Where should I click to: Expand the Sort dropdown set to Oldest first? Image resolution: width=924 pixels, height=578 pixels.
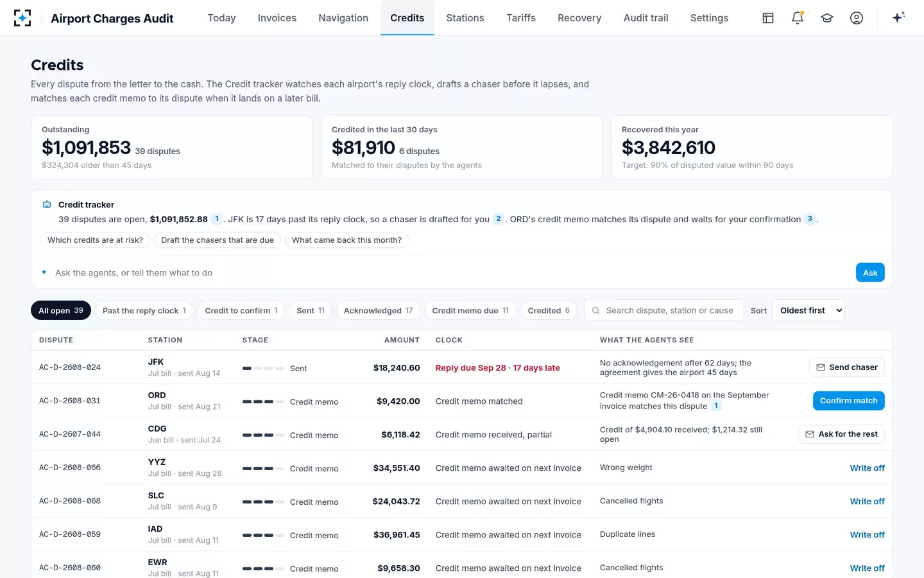point(809,310)
